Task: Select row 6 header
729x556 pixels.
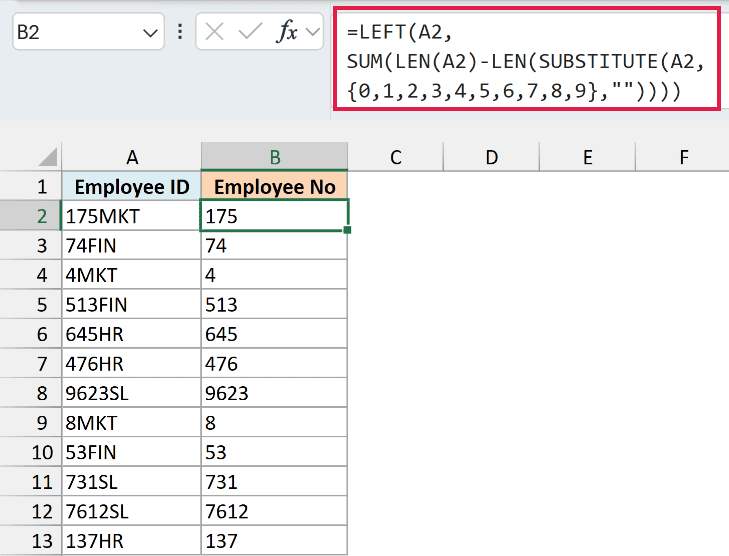Action: click(x=31, y=334)
